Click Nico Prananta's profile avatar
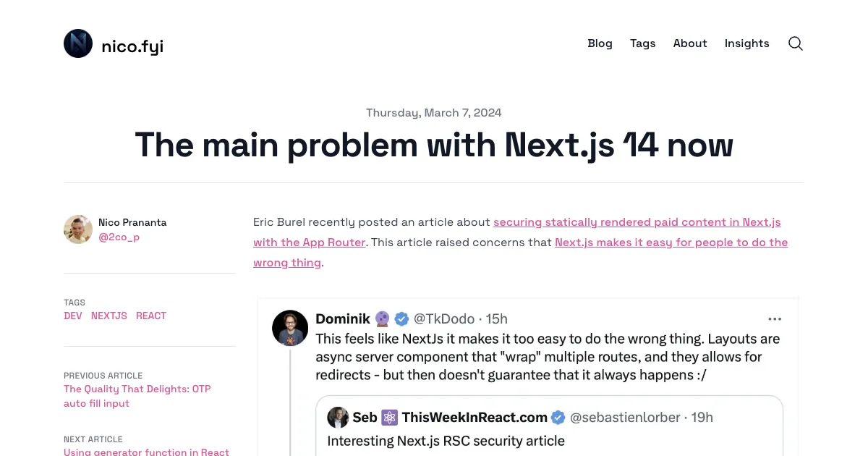The height and width of the screenshot is (456, 868). point(77,229)
